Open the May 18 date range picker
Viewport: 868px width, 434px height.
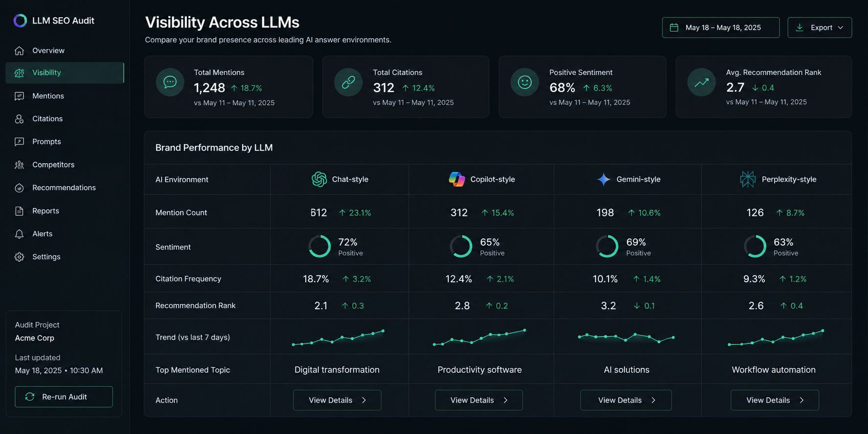pyautogui.click(x=721, y=27)
